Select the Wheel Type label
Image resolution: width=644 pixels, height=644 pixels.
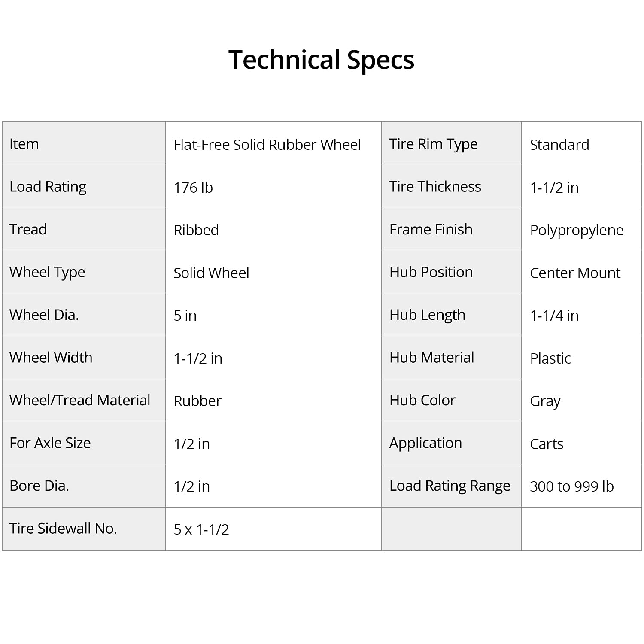click(x=47, y=272)
